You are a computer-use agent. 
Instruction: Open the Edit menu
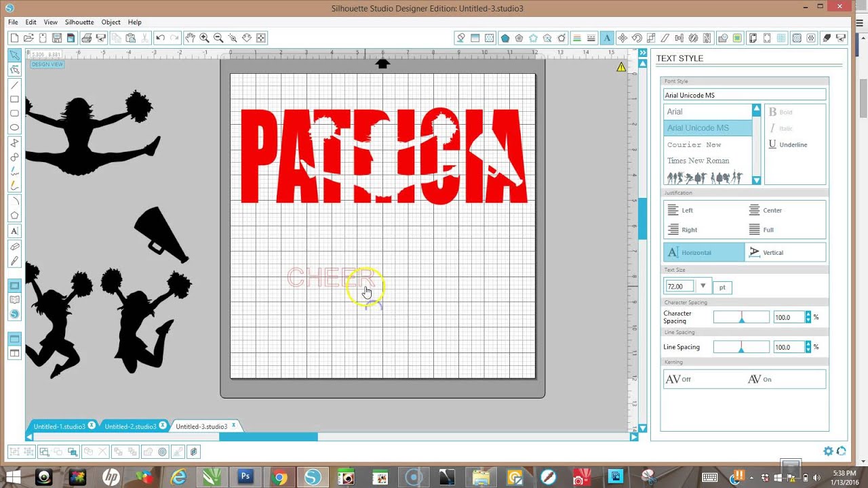click(31, 22)
